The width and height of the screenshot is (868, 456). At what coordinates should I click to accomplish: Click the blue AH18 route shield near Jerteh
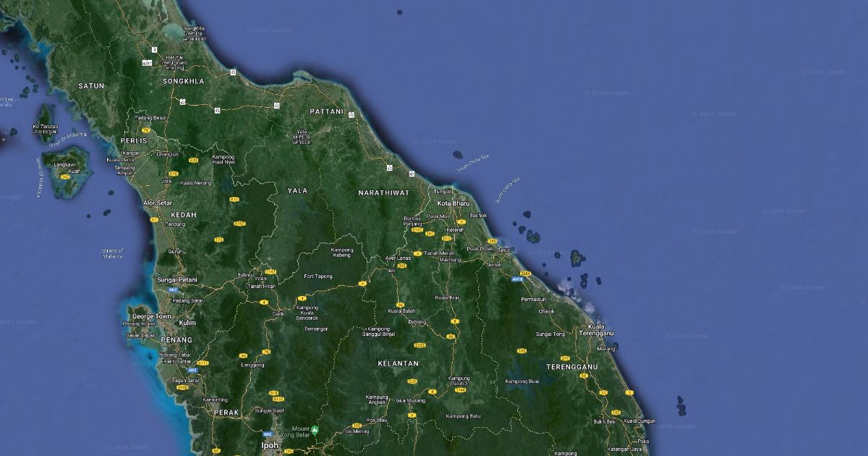[517, 279]
